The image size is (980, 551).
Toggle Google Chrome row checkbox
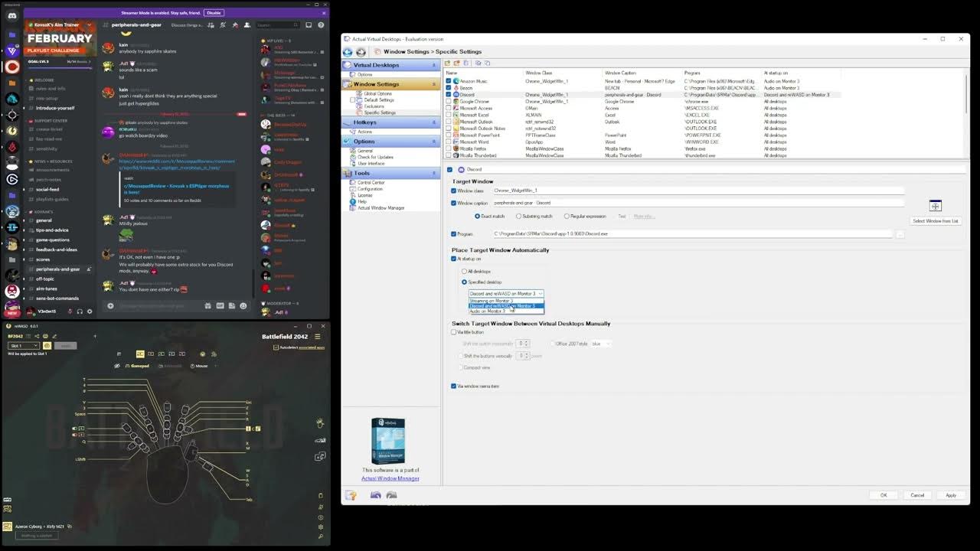click(449, 101)
